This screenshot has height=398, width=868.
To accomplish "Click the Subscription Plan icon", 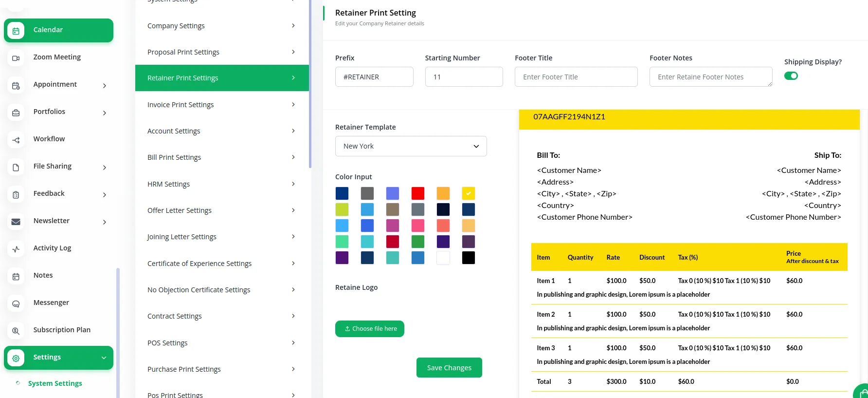I will point(16,331).
